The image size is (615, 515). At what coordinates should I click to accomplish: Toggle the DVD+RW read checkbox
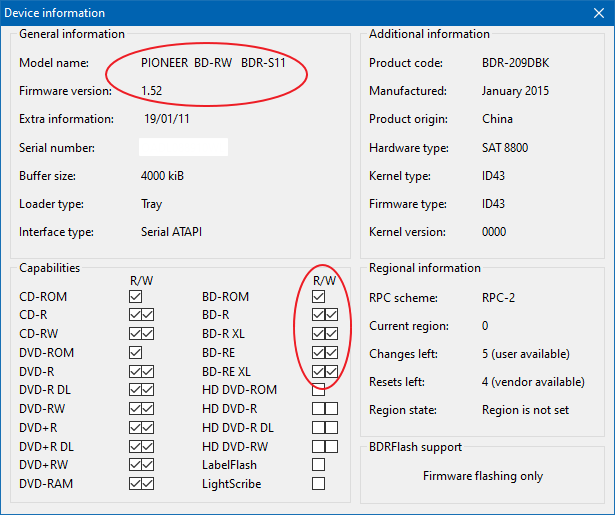135,464
